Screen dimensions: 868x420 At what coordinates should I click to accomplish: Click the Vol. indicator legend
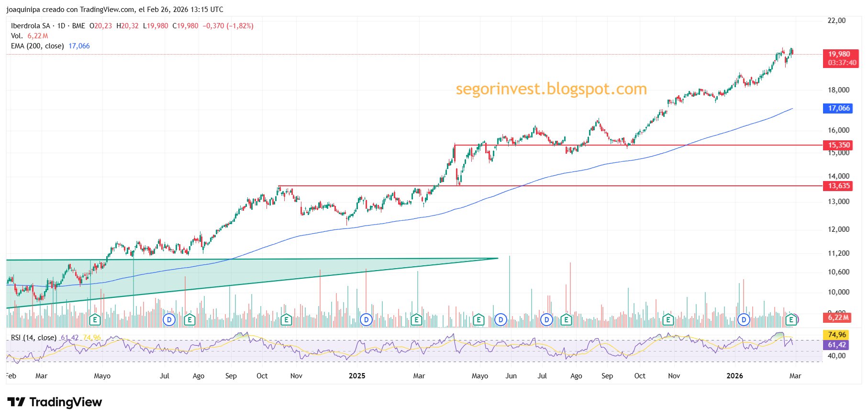17,36
